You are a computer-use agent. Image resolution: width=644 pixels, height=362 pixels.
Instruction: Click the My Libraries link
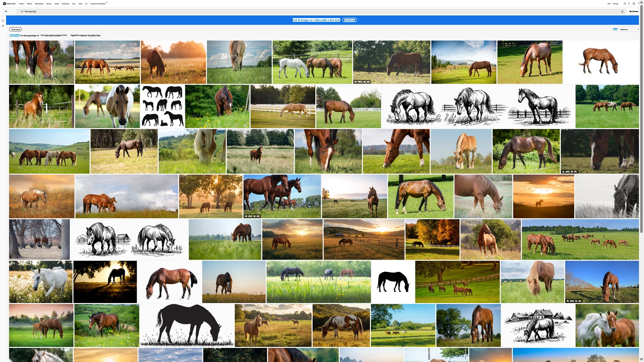point(634,11)
